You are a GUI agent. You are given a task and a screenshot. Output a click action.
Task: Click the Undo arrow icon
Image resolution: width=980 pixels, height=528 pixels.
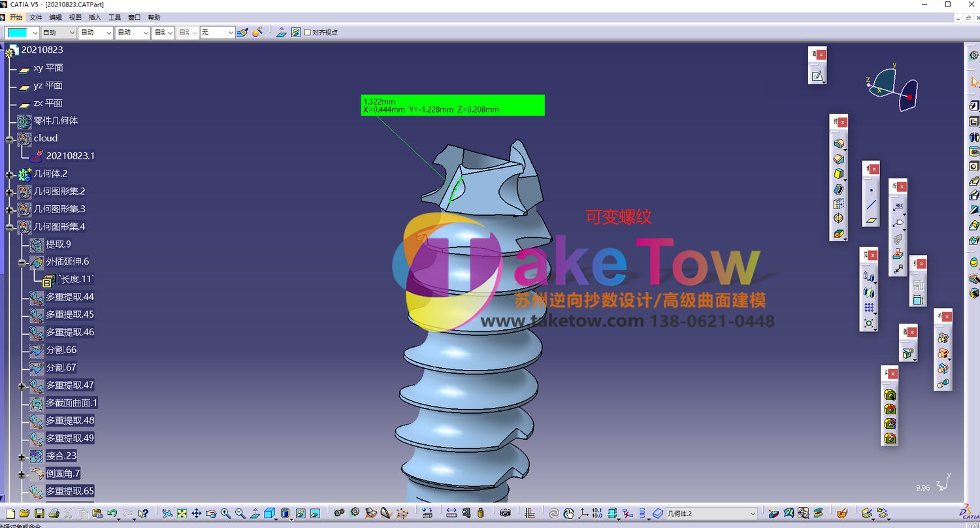(112, 514)
